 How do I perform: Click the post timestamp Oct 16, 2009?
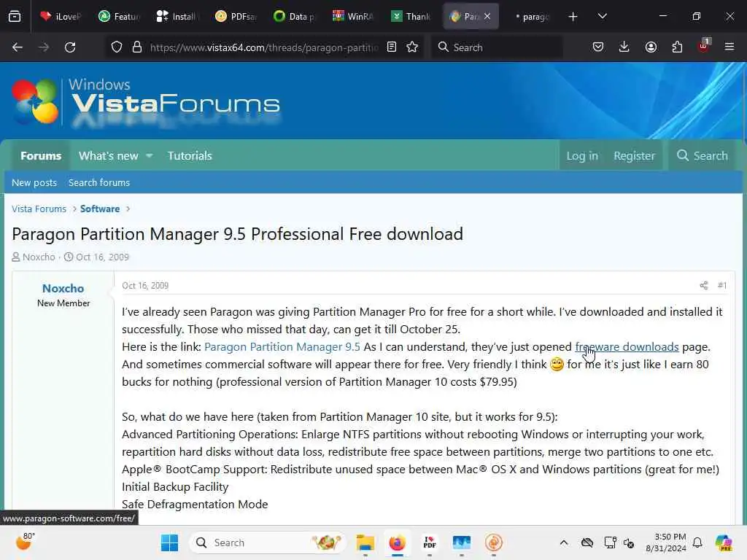click(x=145, y=285)
